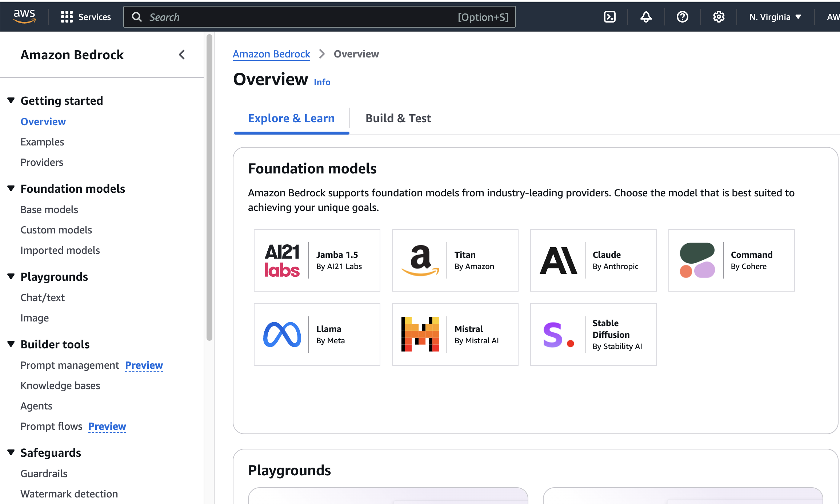Click the Stability AI logo
The width and height of the screenshot is (840, 504).
[x=559, y=335]
